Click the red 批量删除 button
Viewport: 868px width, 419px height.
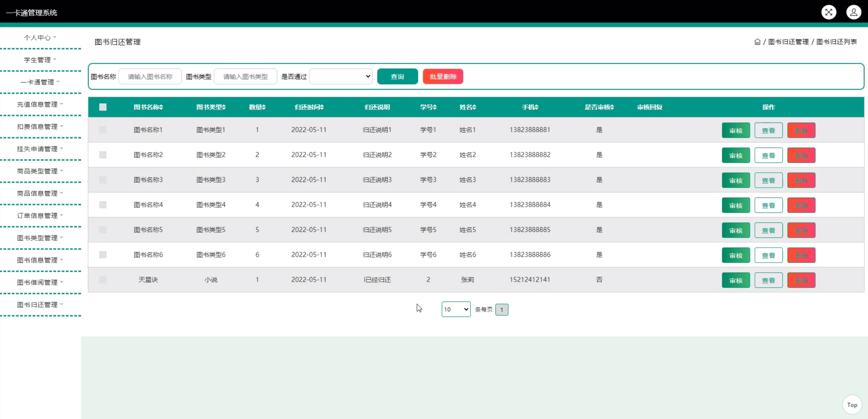click(x=443, y=76)
